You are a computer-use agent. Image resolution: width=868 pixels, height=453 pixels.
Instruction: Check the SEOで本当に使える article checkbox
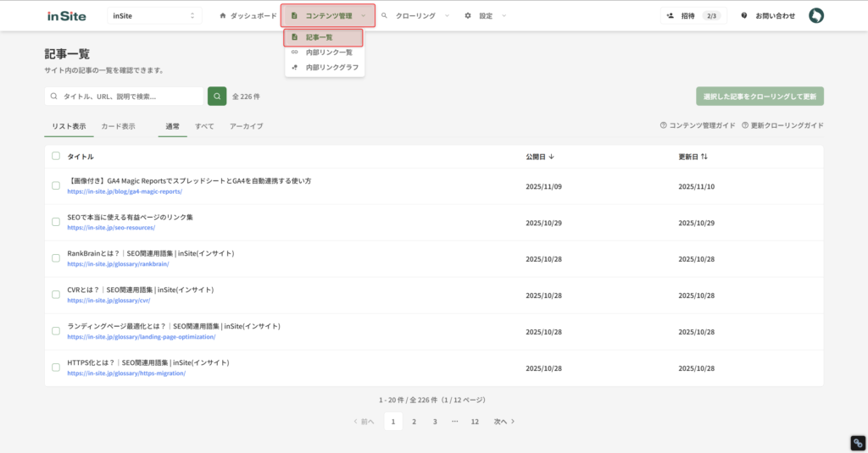(56, 222)
